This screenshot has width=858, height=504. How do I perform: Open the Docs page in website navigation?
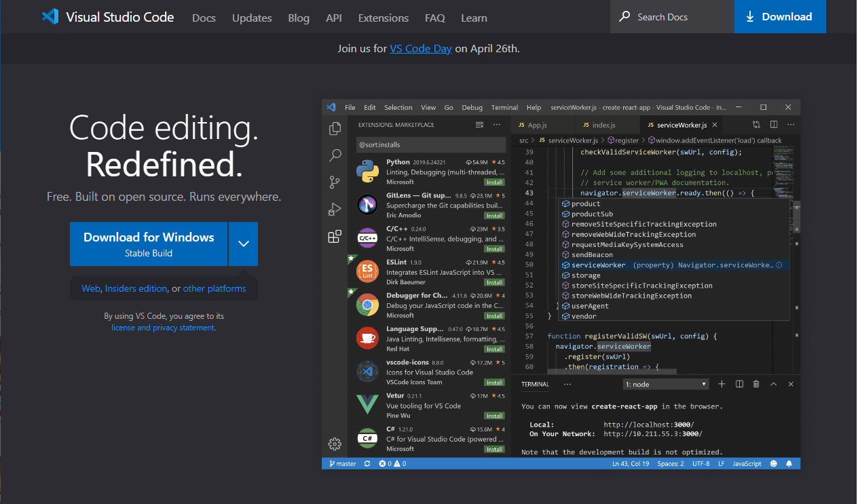point(204,18)
